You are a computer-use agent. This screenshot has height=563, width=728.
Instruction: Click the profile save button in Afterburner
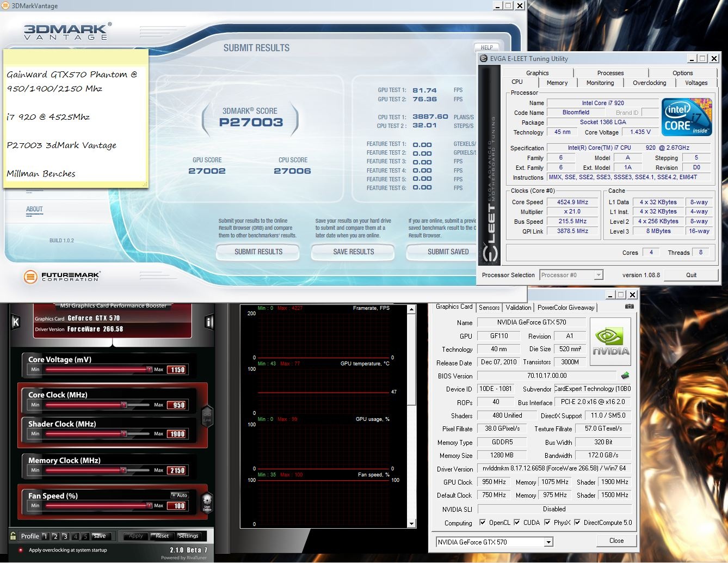(100, 536)
